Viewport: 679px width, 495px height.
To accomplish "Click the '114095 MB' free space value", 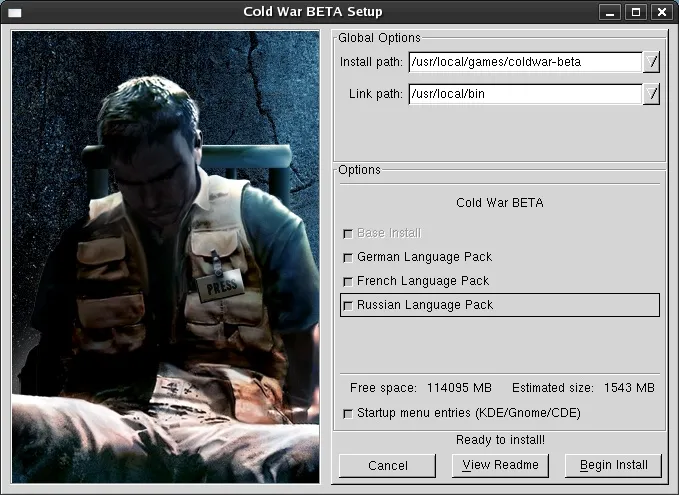I will tap(459, 388).
